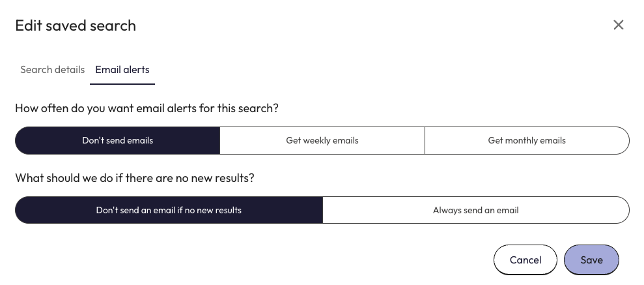The image size is (644, 285).
Task: Set alert frequency to weekly
Action: pos(322,140)
